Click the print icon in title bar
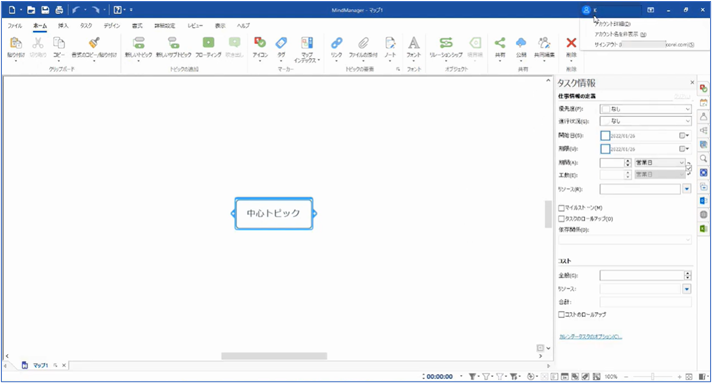This screenshot has width=712, height=383. [59, 10]
